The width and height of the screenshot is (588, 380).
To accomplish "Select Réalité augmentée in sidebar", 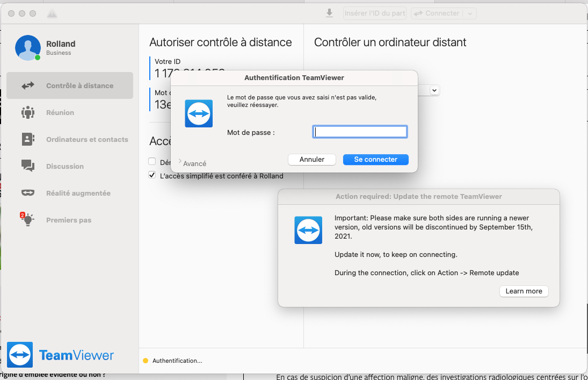I will point(70,193).
